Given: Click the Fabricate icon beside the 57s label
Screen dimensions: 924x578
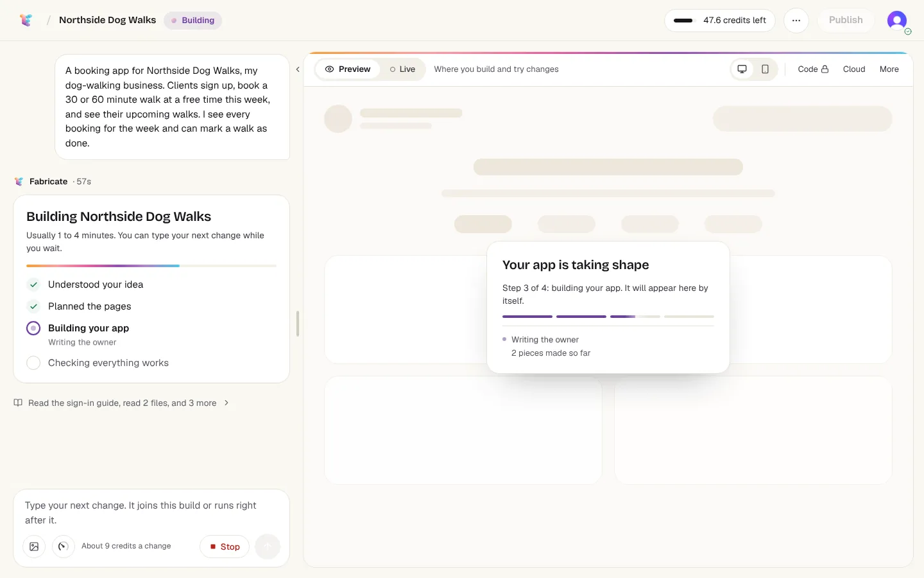Looking at the screenshot, I should point(19,182).
